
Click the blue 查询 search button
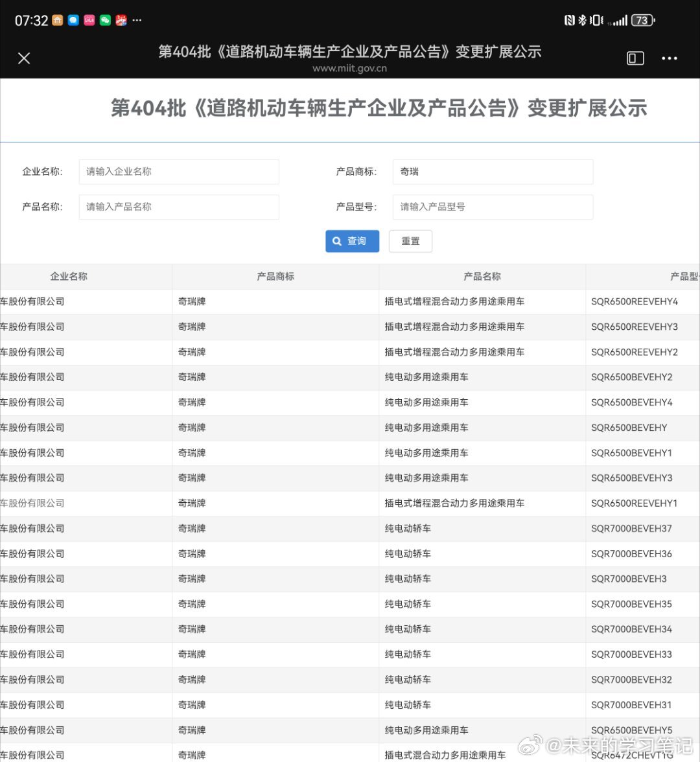tap(353, 241)
